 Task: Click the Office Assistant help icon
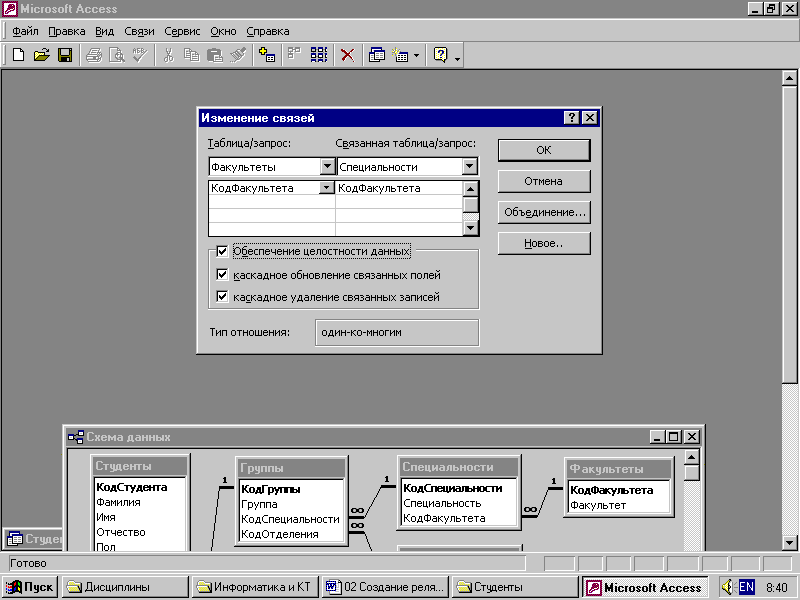click(x=440, y=55)
